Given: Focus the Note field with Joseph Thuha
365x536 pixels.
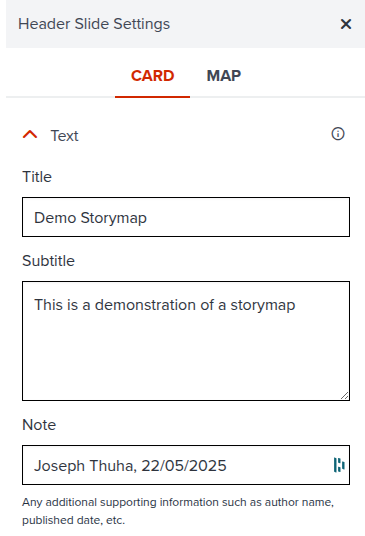Looking at the screenshot, I should pos(186,465).
